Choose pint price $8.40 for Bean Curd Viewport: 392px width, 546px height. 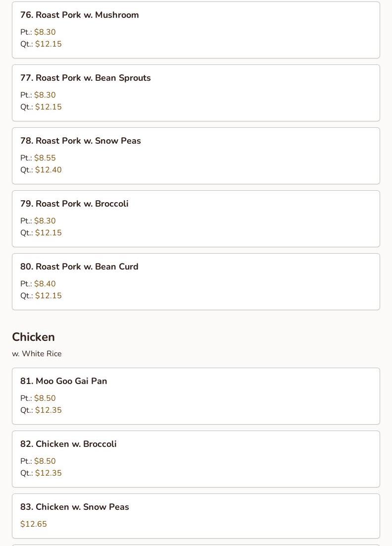[x=45, y=284]
